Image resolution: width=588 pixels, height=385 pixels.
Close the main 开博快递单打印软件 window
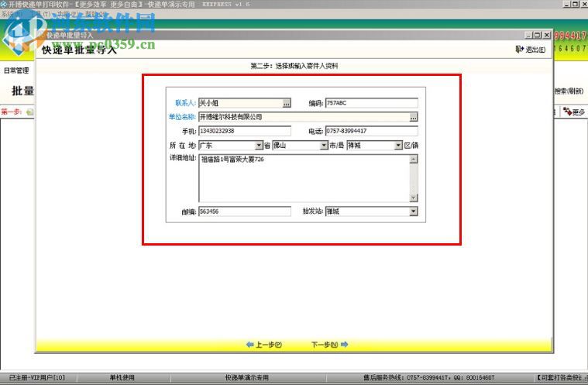pyautogui.click(x=584, y=4)
